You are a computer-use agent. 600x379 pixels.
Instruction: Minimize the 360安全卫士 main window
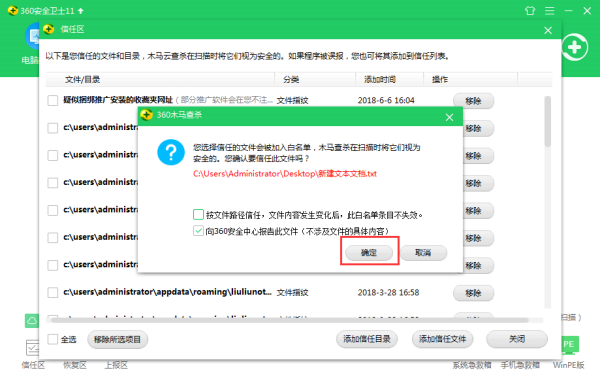click(x=569, y=11)
